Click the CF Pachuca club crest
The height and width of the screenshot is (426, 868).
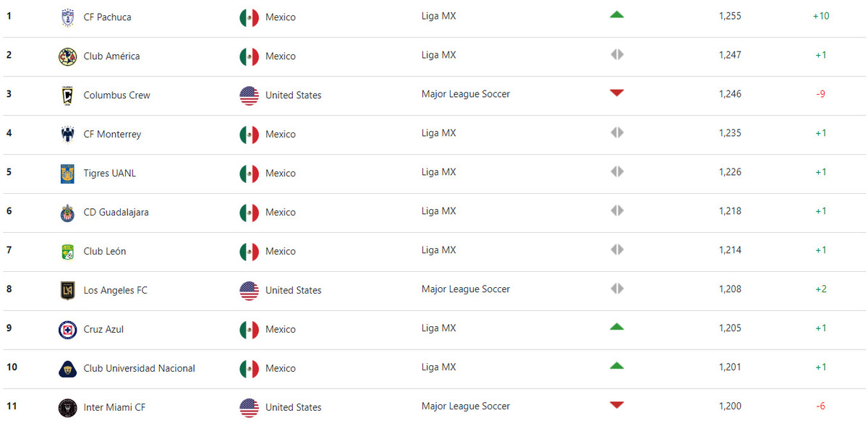pyautogui.click(x=67, y=17)
